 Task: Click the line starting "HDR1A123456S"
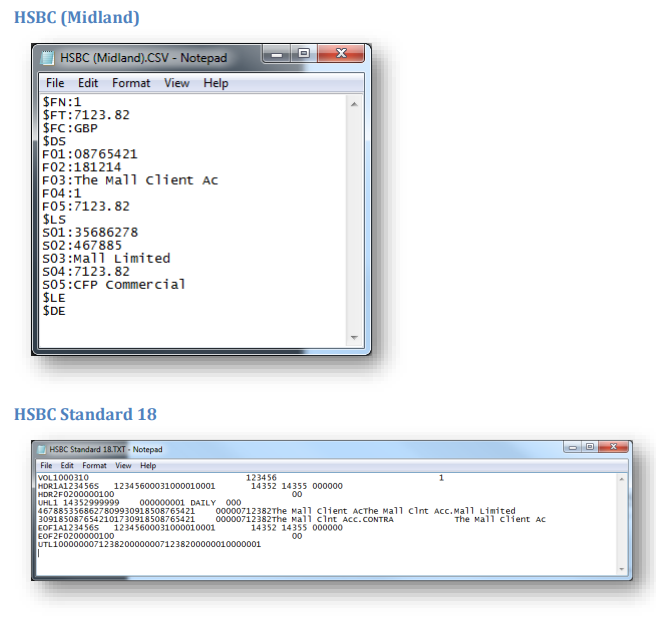[190, 486]
